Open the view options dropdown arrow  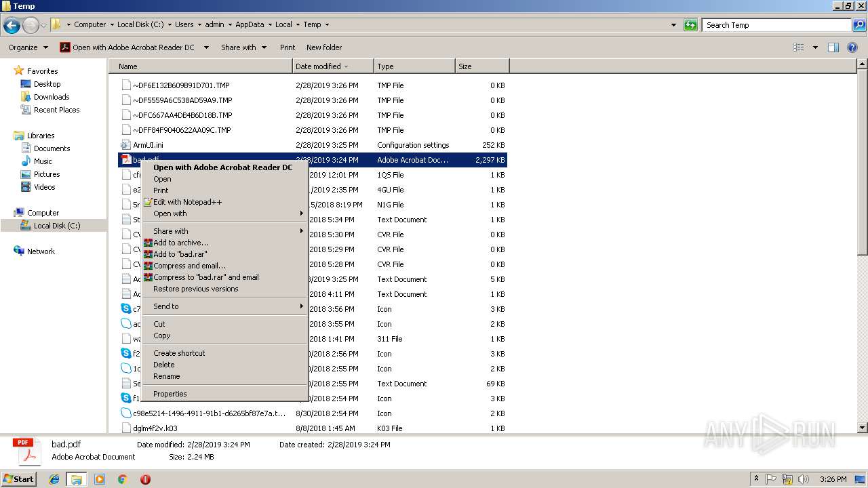(815, 47)
